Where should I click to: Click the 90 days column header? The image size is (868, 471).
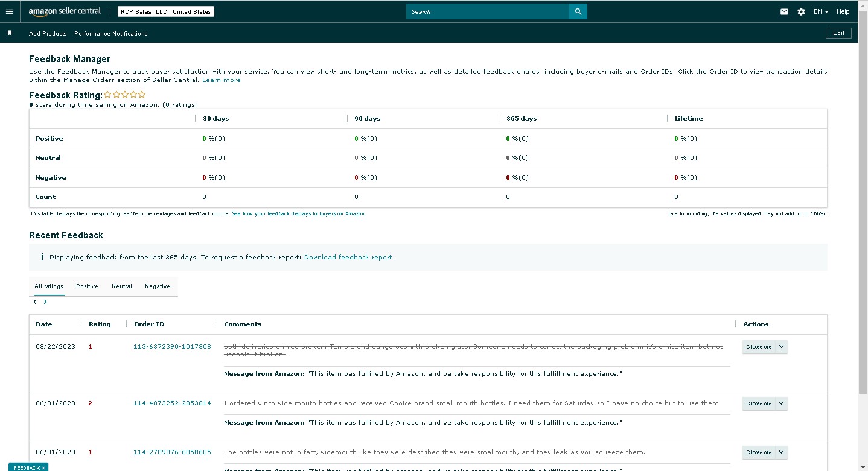coord(368,119)
